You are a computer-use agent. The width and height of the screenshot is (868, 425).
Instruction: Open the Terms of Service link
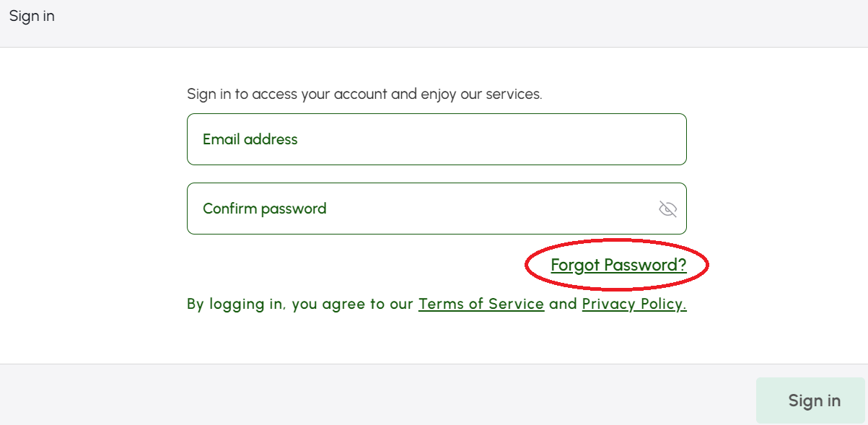pos(481,304)
